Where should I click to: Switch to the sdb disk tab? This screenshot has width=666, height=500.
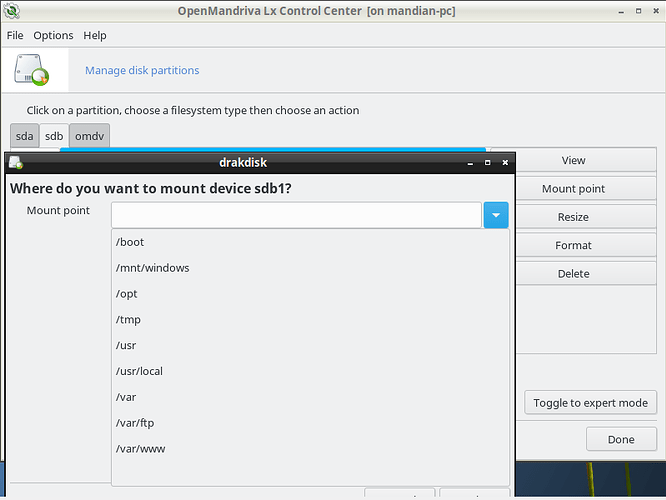pos(54,136)
